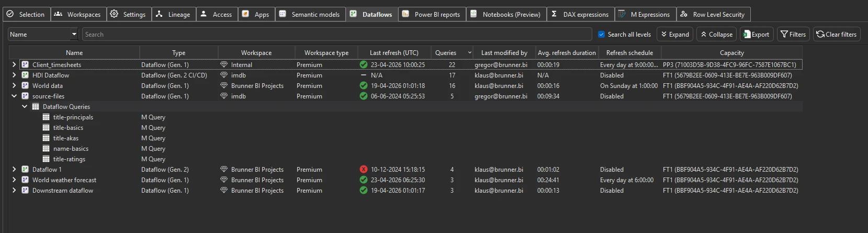Sort by the Capacity column header
The height and width of the screenshot is (233, 868).
point(731,53)
